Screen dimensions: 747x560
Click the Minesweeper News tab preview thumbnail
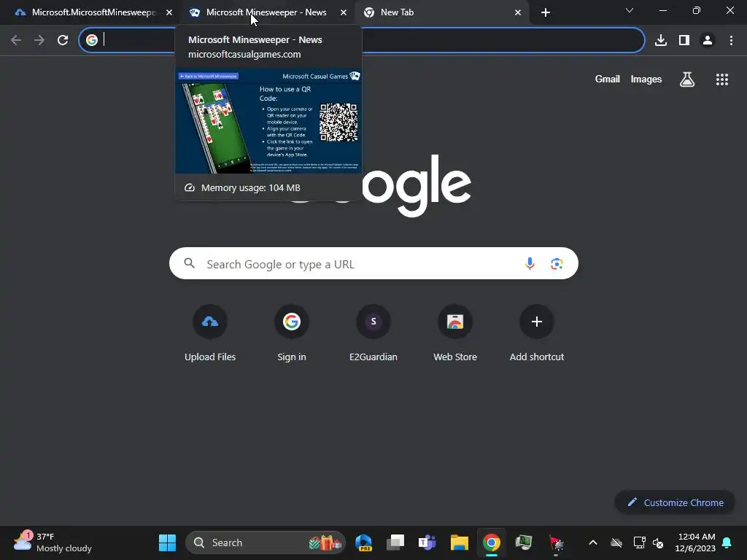coord(268,122)
